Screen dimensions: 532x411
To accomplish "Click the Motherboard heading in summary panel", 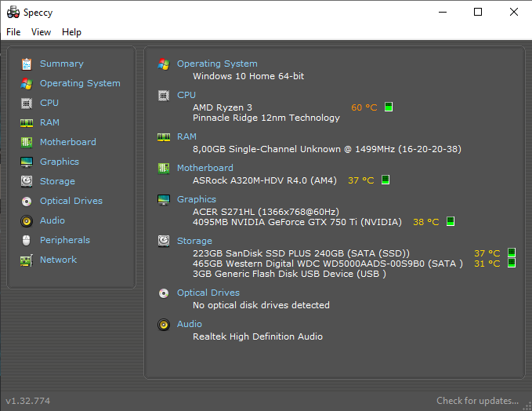I will point(204,168).
